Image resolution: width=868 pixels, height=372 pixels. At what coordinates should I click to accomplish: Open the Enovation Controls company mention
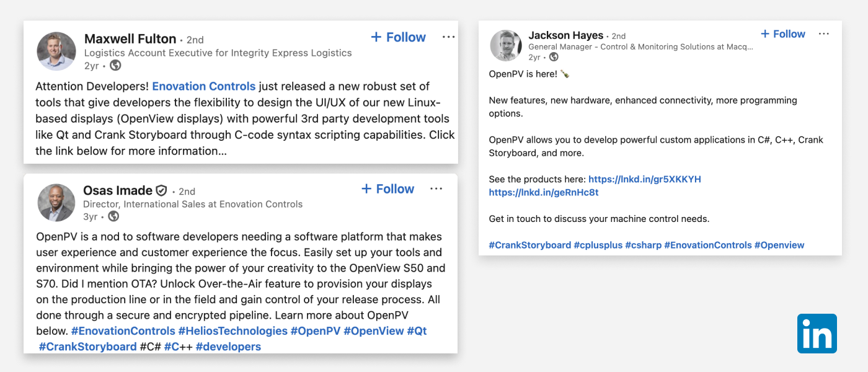click(204, 86)
